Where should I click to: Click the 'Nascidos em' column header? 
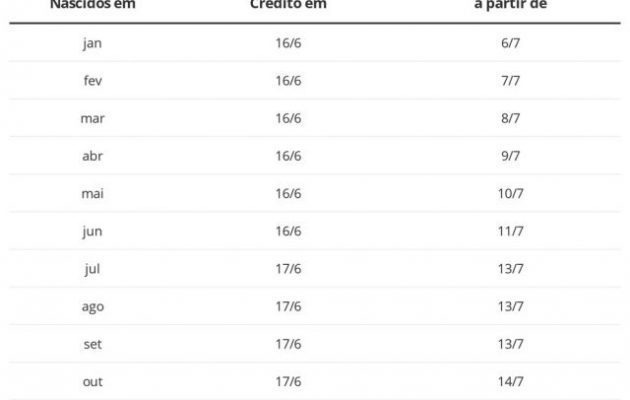click(x=92, y=5)
